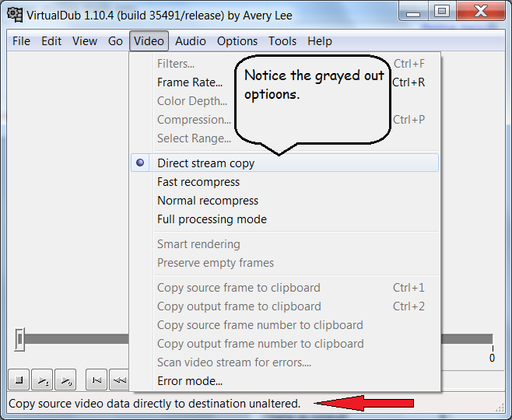This screenshot has width=512, height=420.
Task: Select the Fast recompress mode
Action: [285, 182]
